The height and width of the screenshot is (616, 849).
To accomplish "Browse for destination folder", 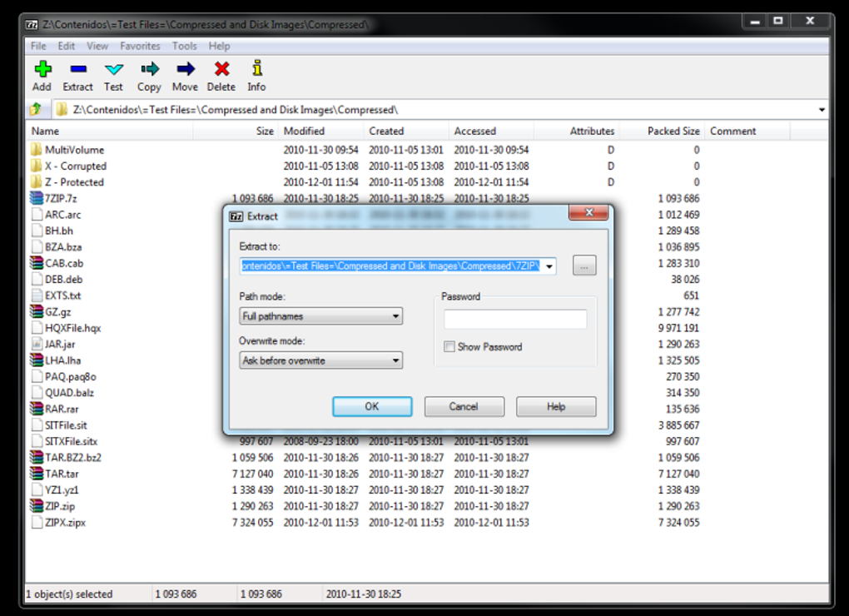I will tap(583, 266).
